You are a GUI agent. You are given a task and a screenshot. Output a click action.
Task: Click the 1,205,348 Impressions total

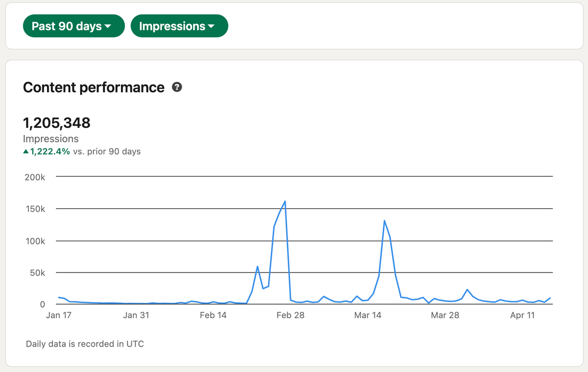pos(56,123)
